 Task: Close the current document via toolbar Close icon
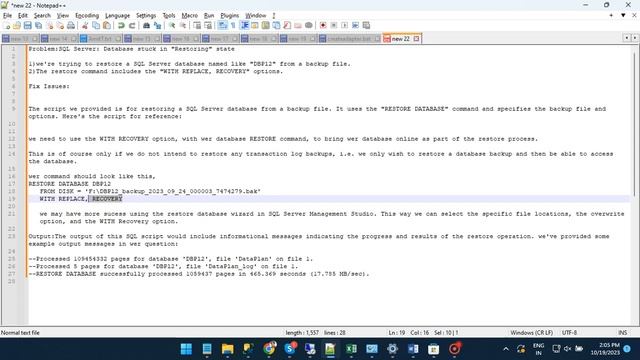(x=49, y=25)
